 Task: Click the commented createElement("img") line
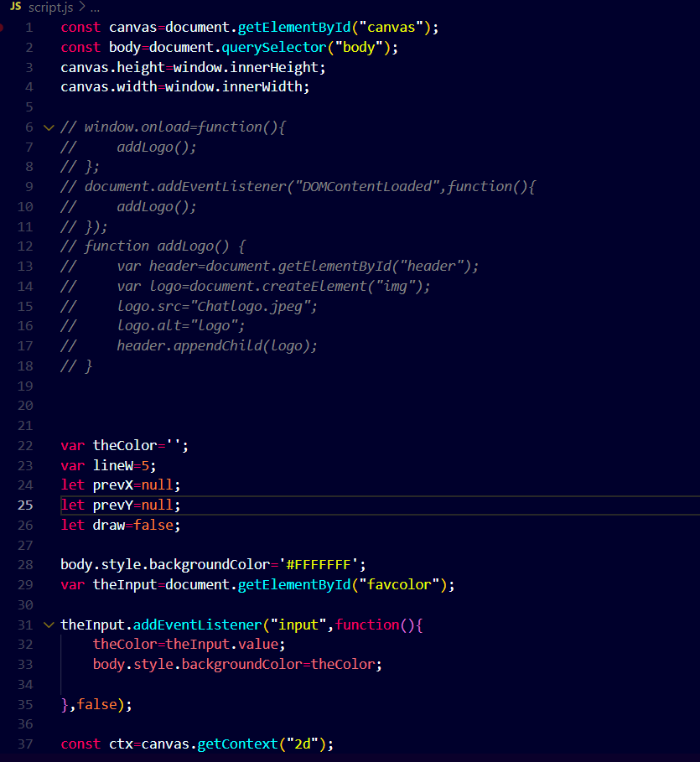(x=246, y=287)
